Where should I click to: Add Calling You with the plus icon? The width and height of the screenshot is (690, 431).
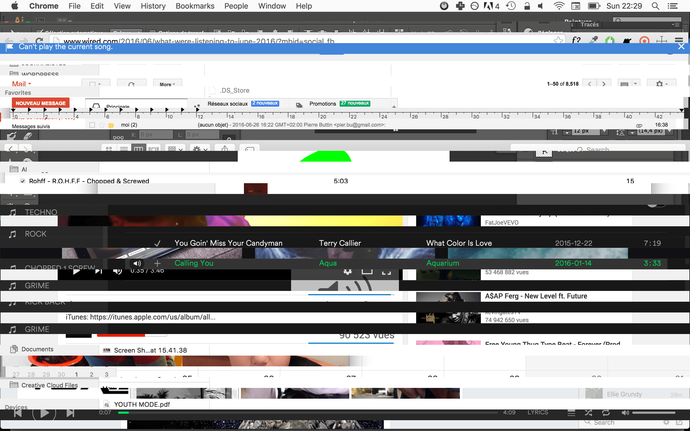(x=157, y=263)
